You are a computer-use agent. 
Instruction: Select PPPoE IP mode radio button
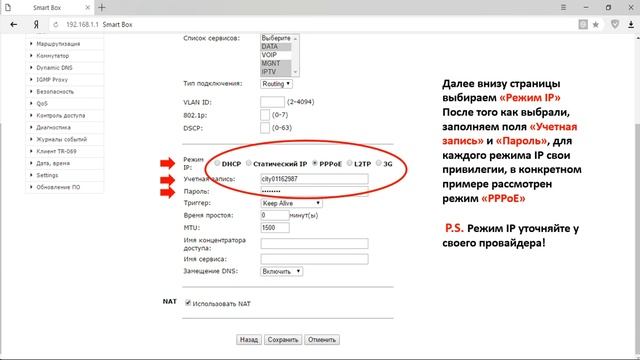(x=315, y=163)
